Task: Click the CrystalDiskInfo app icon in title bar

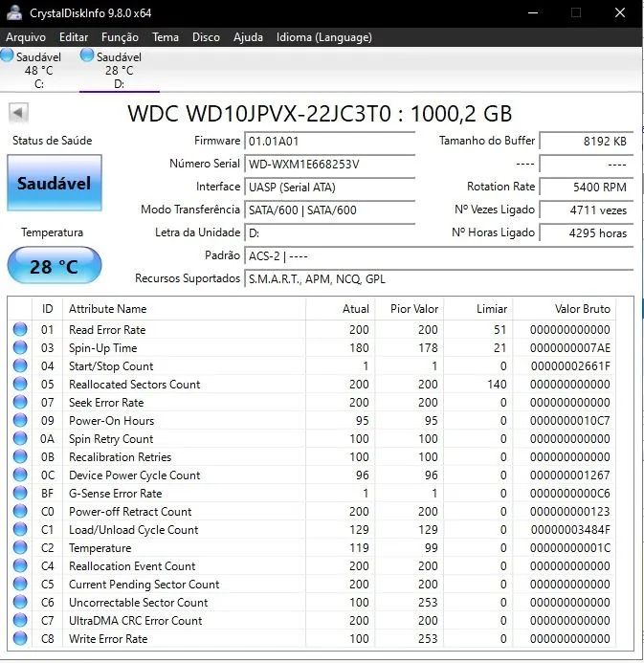Action: pos(14,12)
